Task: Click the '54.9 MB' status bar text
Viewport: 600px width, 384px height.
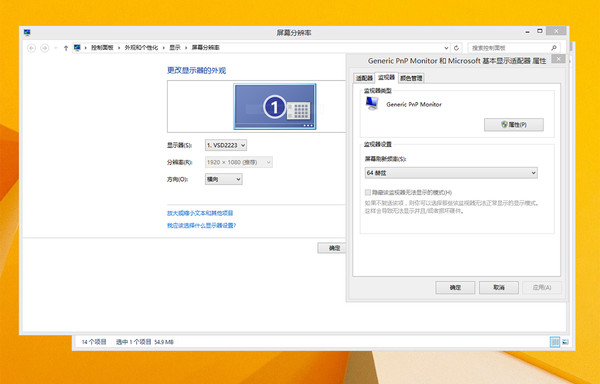Action: (x=164, y=342)
